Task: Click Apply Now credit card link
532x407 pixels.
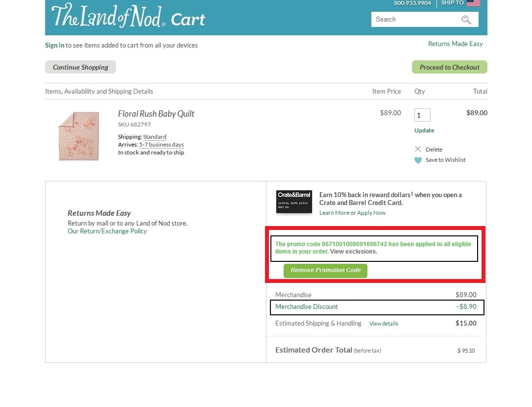Action: click(x=371, y=213)
